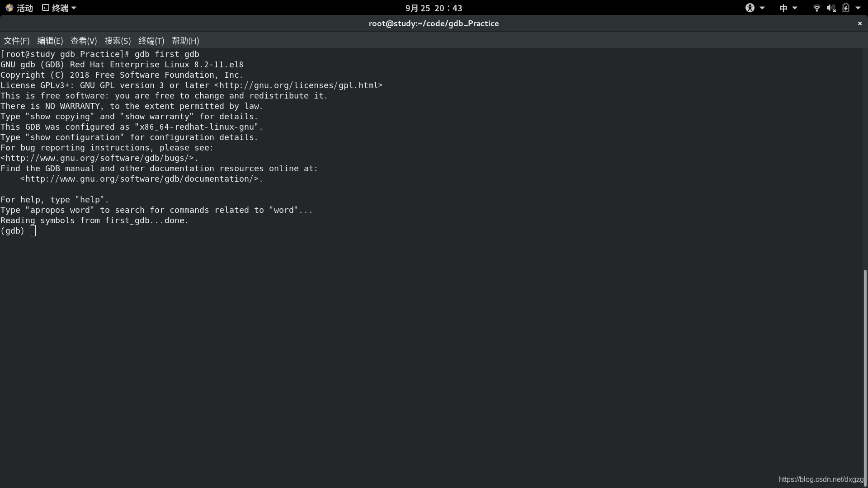Open the 终端(T) menu

pos(151,41)
